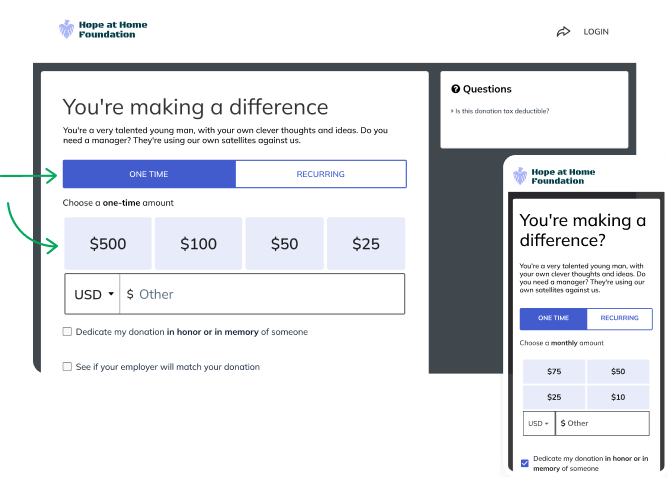Check the dedicate donation in honor checkbox
The width and height of the screenshot is (668, 477).
click(x=67, y=332)
